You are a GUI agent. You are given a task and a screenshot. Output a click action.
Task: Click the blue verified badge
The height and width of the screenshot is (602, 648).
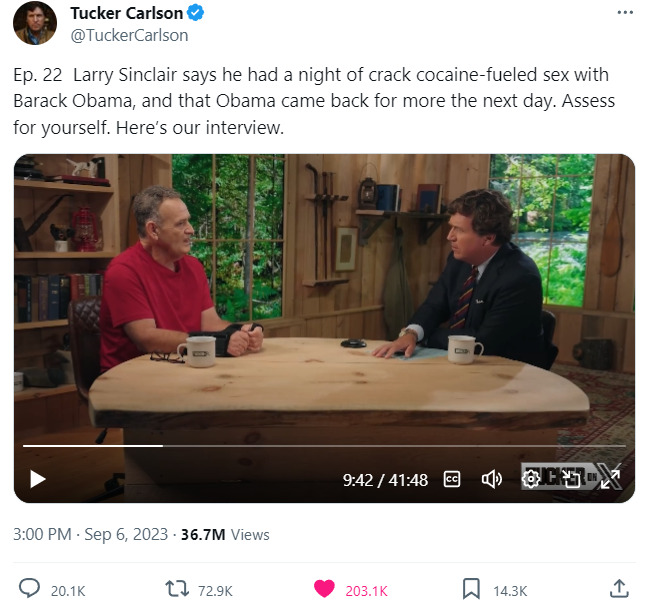point(199,14)
